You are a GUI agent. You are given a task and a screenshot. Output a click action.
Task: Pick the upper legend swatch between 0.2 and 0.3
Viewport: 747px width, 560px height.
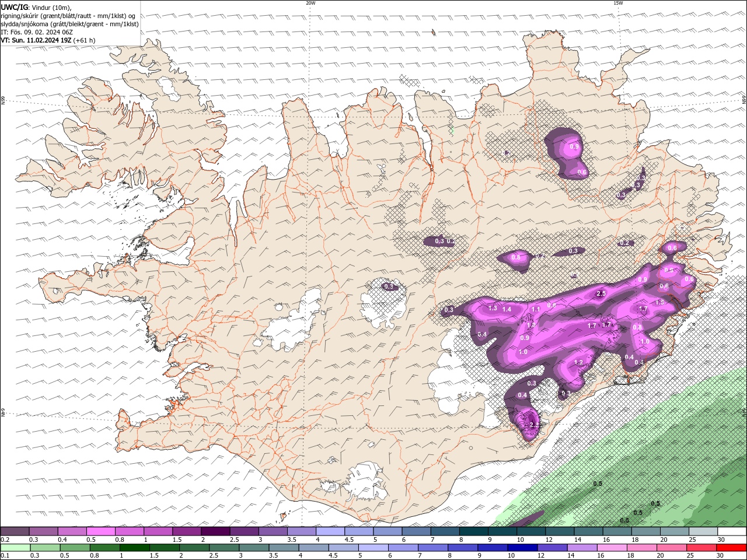(x=15, y=531)
